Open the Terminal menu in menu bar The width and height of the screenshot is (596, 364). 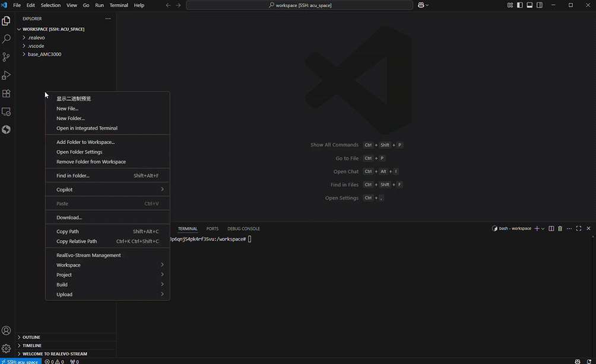[119, 5]
